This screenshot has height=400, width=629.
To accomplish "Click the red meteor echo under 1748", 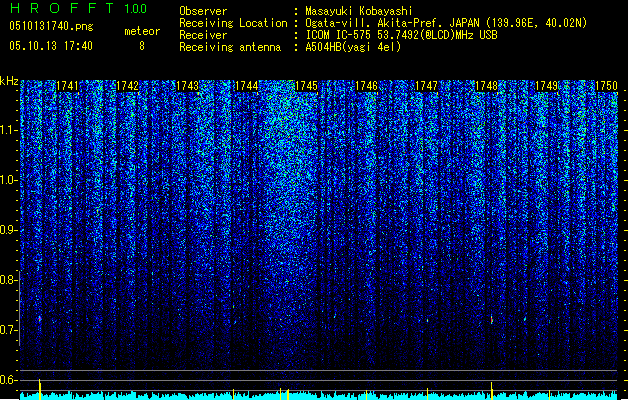I will pyautogui.click(x=492, y=320).
